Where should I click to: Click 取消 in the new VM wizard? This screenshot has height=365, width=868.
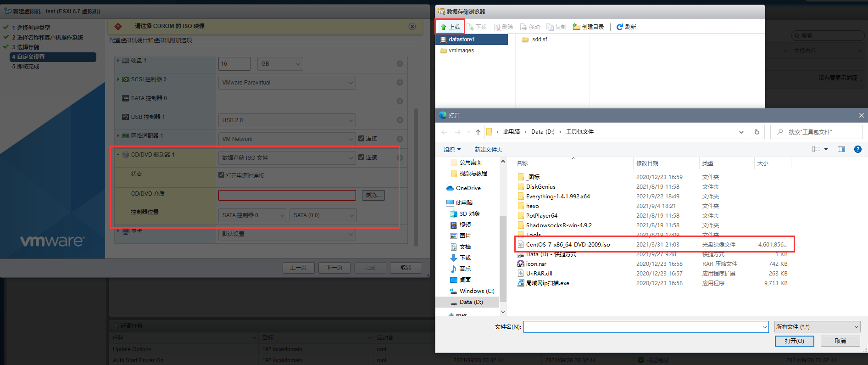406,268
